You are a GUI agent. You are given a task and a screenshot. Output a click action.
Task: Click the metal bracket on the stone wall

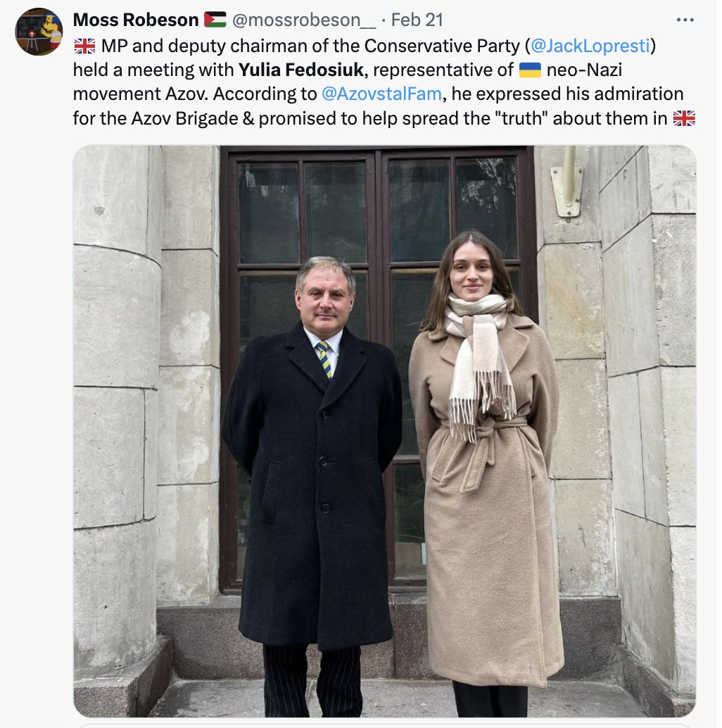click(x=567, y=183)
